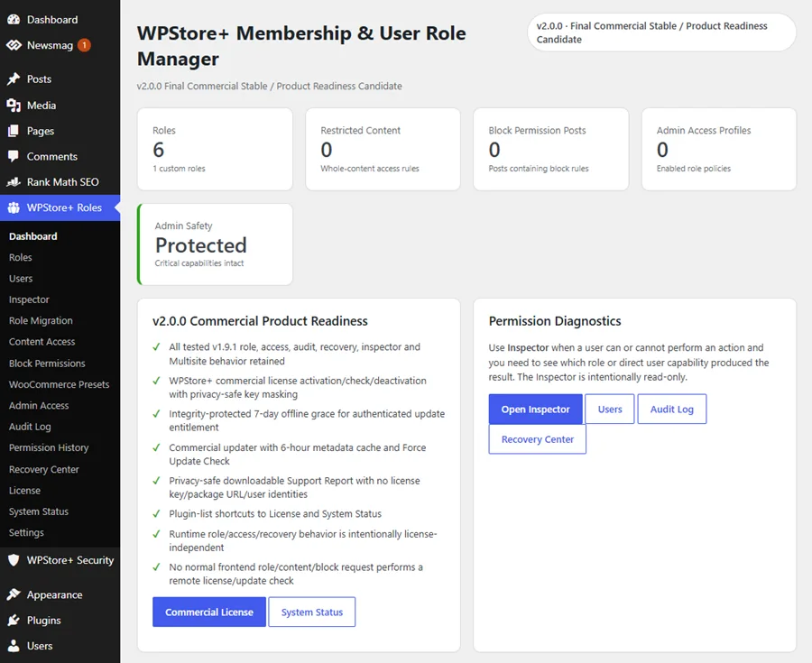This screenshot has width=812, height=663.
Task: Click the Rank Math SEO chart icon
Action: tap(14, 182)
